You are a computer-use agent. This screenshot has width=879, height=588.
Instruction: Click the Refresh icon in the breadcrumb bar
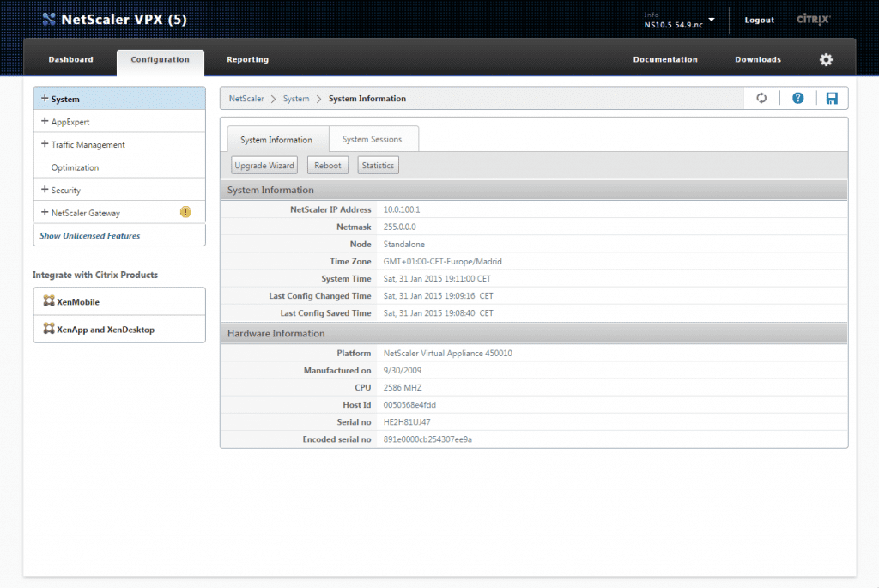[x=761, y=97]
